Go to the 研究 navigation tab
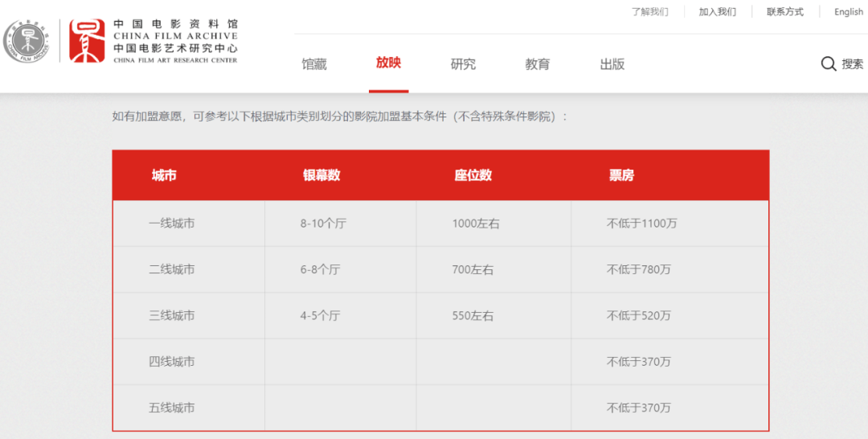Screen dimensions: 868x439 [x=463, y=64]
